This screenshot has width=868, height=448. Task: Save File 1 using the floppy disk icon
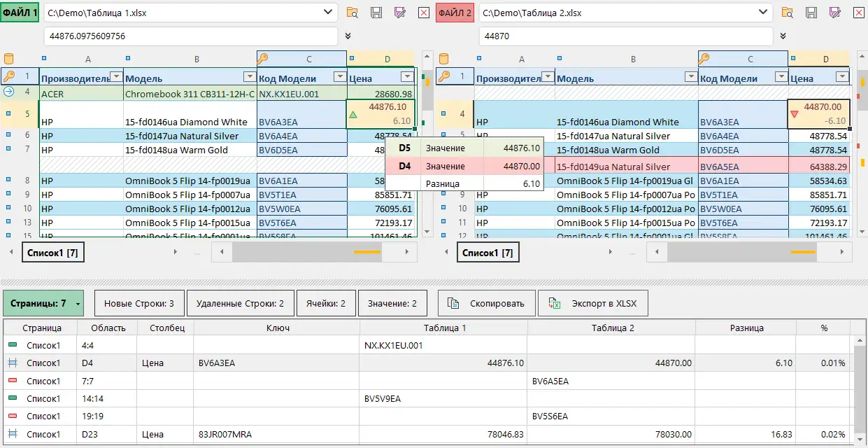pyautogui.click(x=376, y=13)
